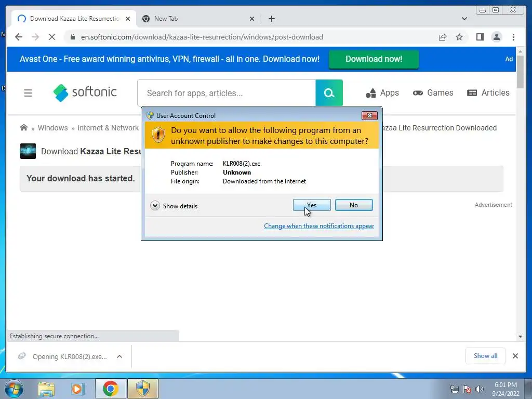The height and width of the screenshot is (399, 532).
Task: Click Yes in User Account Control dialog
Action: click(312, 205)
